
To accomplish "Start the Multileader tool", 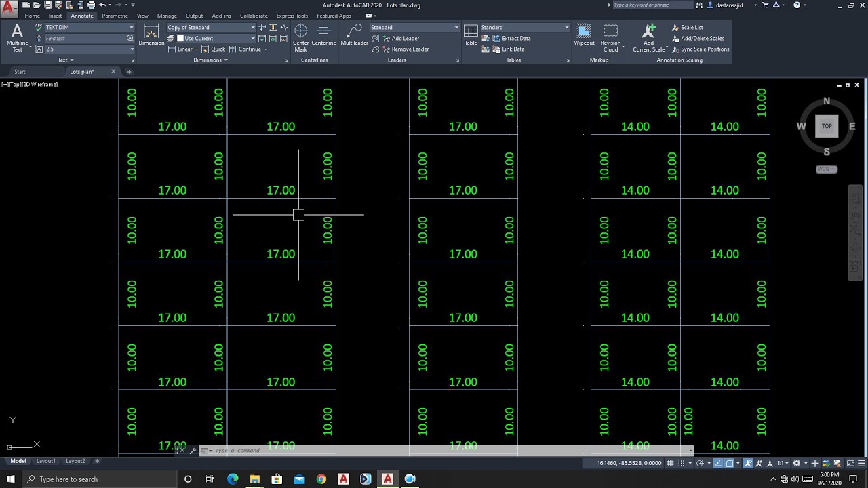I will (x=354, y=35).
